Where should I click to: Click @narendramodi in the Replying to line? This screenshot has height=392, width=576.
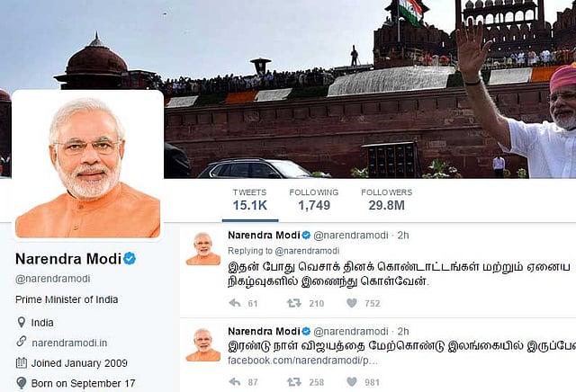(307, 251)
